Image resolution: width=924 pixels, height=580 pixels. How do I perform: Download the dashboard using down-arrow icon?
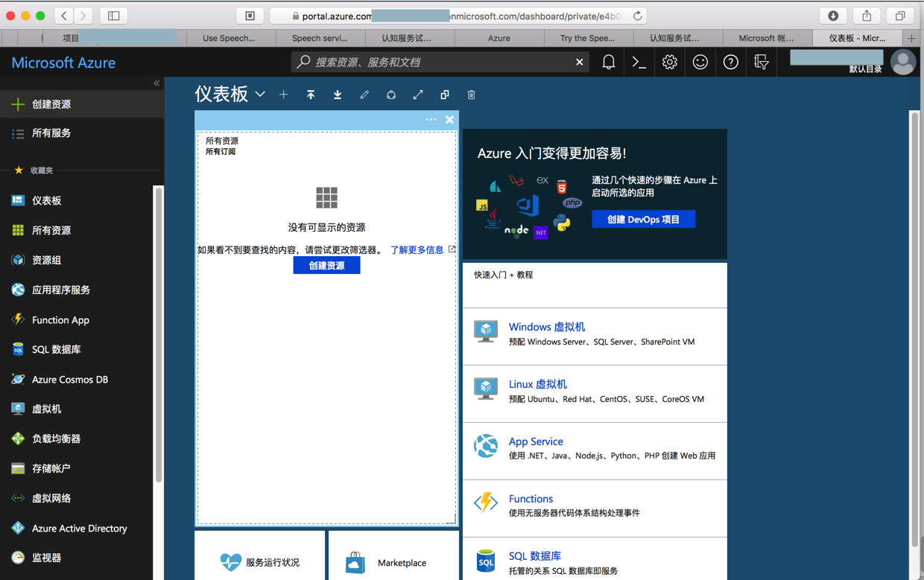pyautogui.click(x=338, y=95)
